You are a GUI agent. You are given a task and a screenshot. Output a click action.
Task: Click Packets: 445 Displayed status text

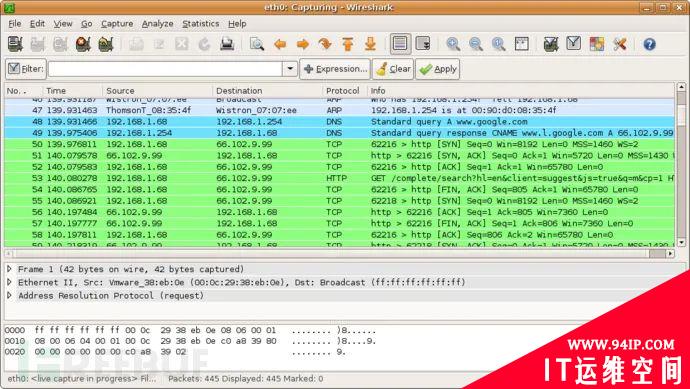click(x=246, y=378)
